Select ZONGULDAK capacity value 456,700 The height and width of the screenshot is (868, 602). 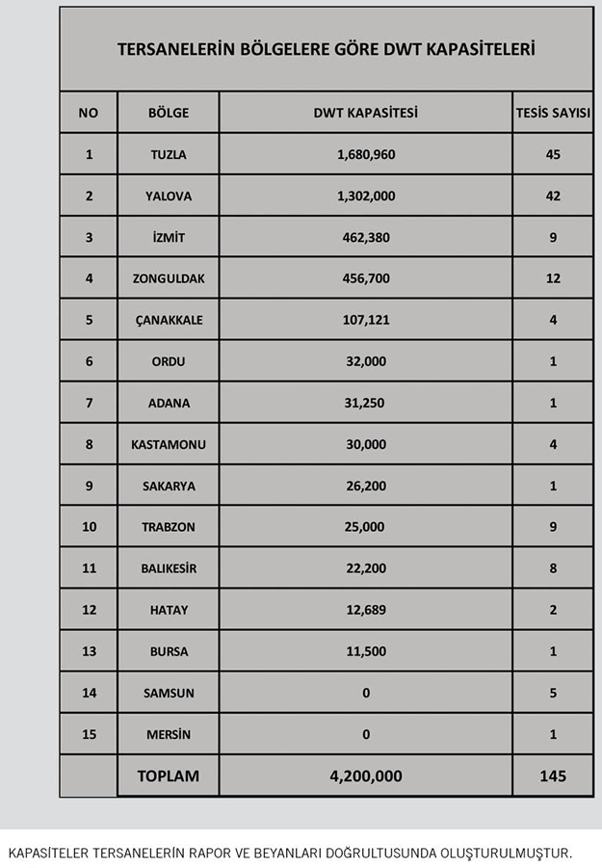366,278
